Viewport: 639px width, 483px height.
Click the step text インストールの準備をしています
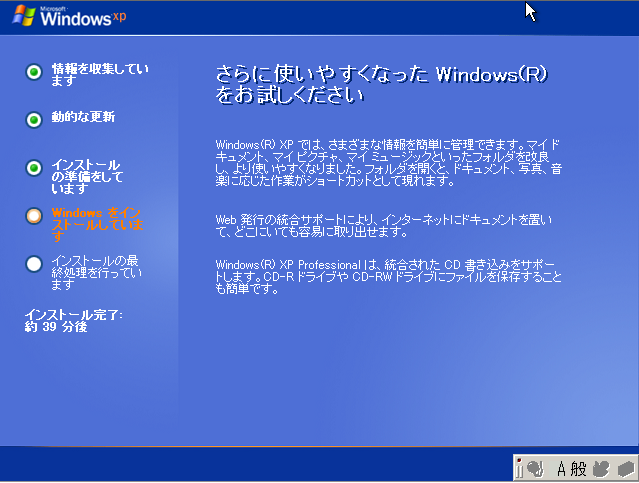pos(87,176)
